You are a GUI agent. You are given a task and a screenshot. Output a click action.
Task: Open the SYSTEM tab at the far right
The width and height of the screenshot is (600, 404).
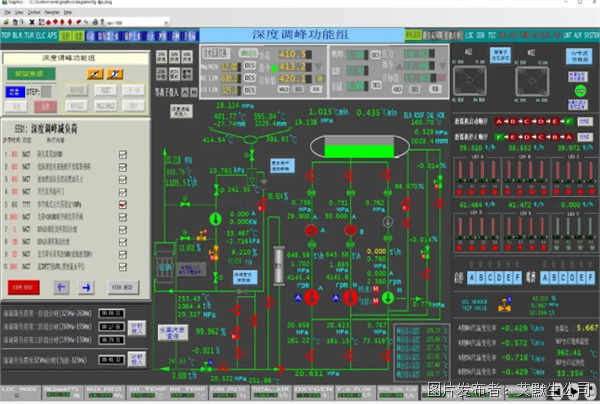592,36
